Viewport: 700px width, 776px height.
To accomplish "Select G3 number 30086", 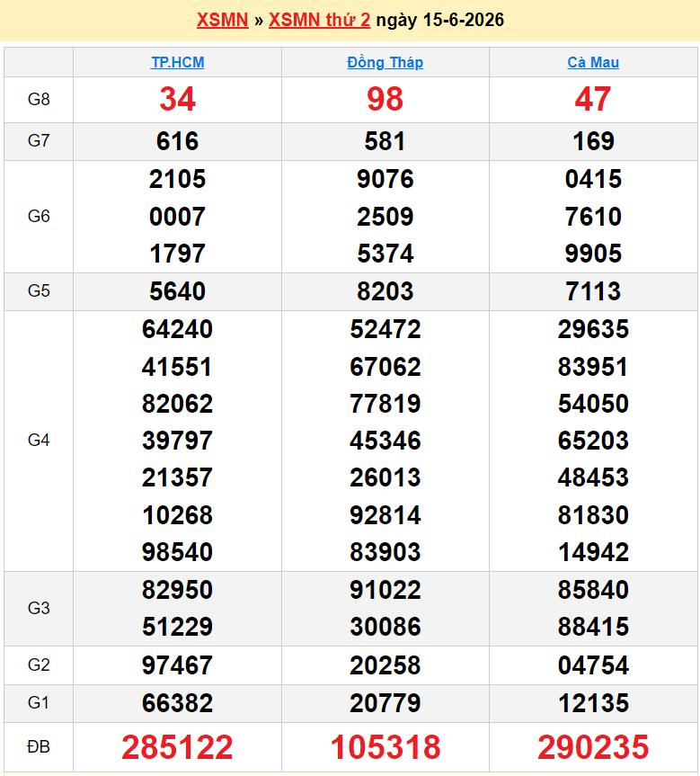I will click(385, 627).
